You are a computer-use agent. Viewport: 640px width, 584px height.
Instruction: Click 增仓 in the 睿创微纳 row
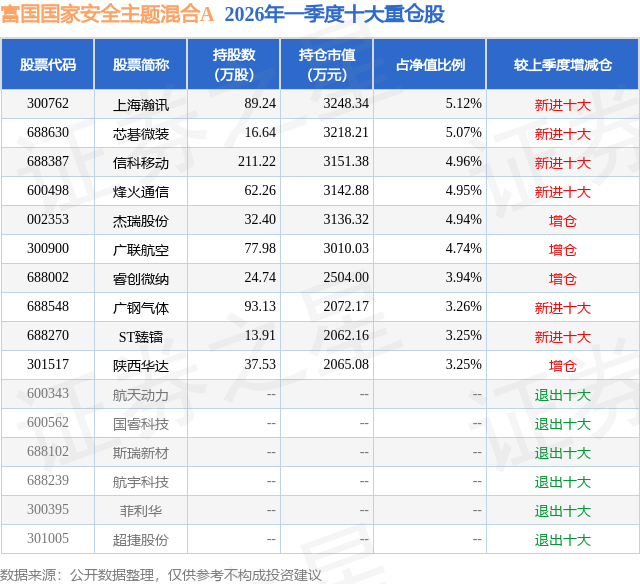click(x=563, y=279)
